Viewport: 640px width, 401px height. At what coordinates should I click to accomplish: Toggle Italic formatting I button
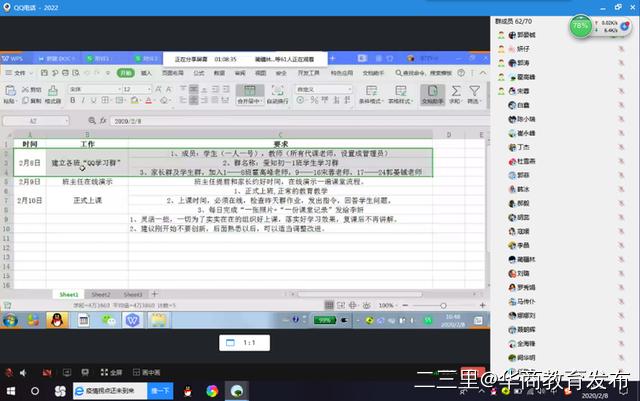point(83,100)
